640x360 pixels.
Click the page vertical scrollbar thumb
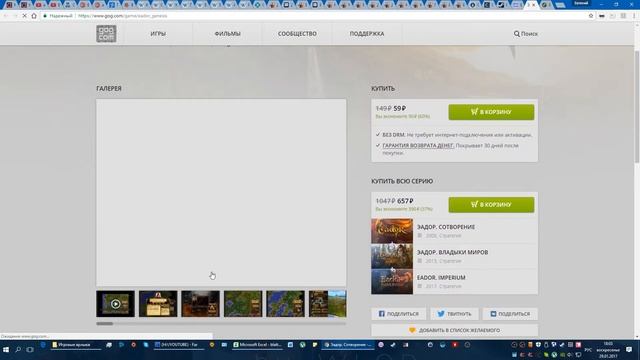(x=637, y=106)
